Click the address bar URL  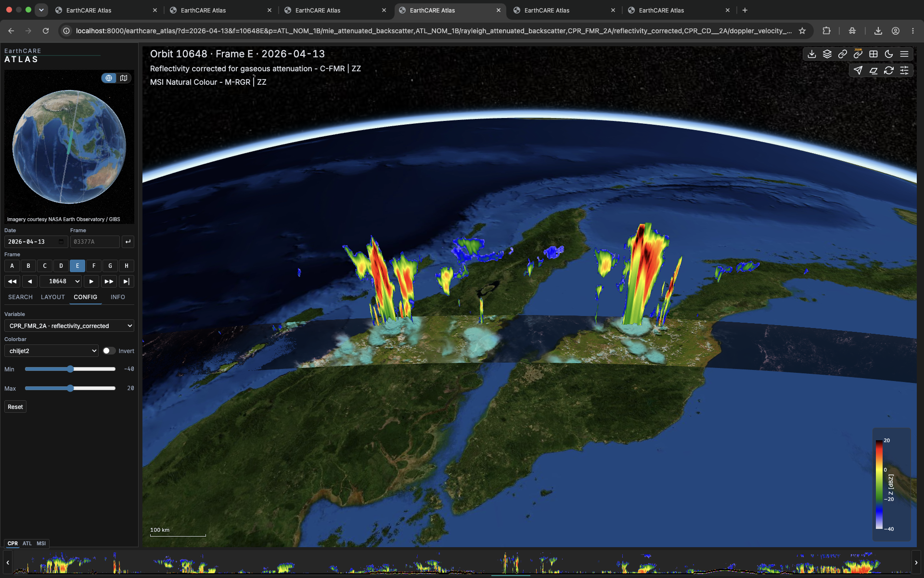(433, 31)
